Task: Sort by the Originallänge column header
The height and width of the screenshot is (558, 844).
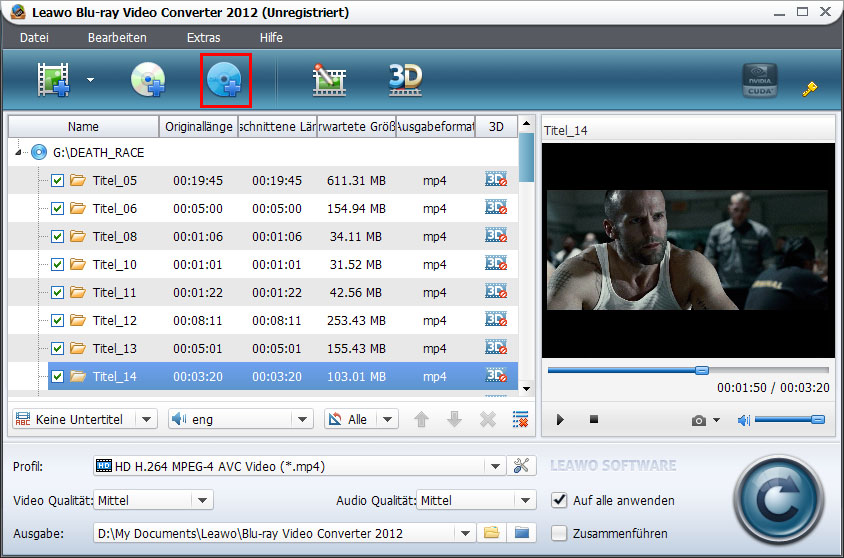Action: tap(199, 126)
